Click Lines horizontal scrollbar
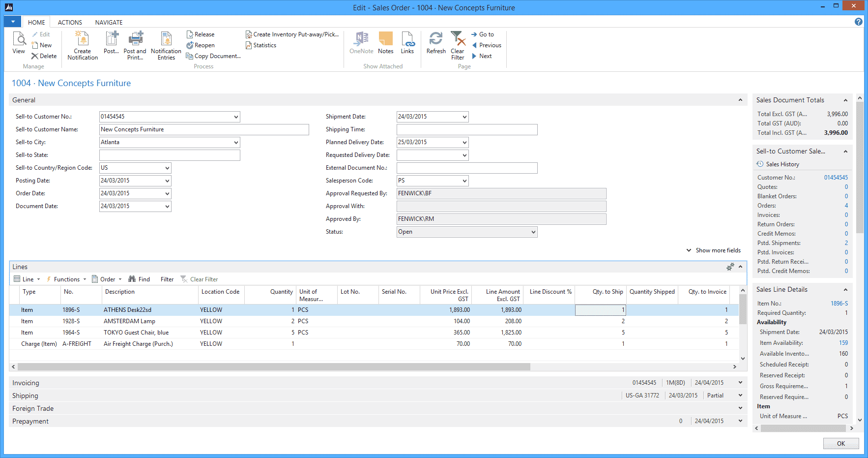Image resolution: width=868 pixels, height=458 pixels. click(x=274, y=366)
